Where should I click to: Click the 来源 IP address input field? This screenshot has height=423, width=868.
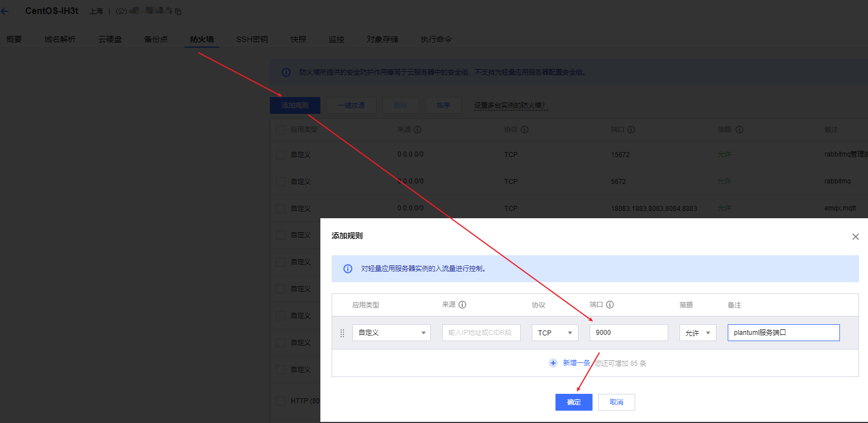pos(481,333)
